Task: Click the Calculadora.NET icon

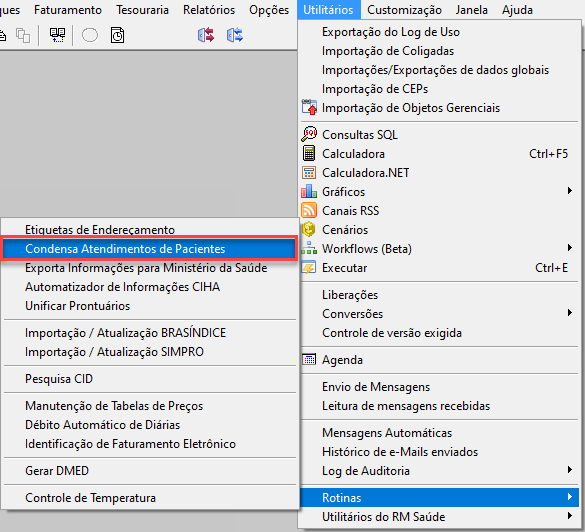Action: [x=309, y=172]
